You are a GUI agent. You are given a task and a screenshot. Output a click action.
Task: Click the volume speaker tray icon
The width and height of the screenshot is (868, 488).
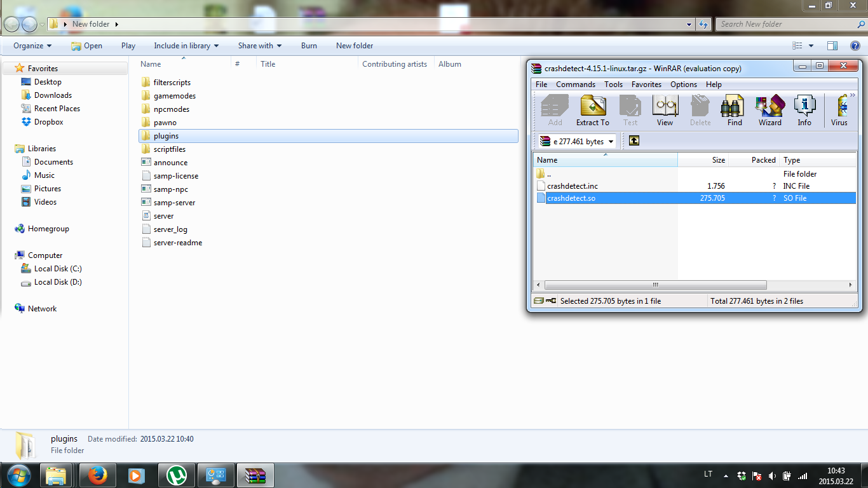click(772, 475)
